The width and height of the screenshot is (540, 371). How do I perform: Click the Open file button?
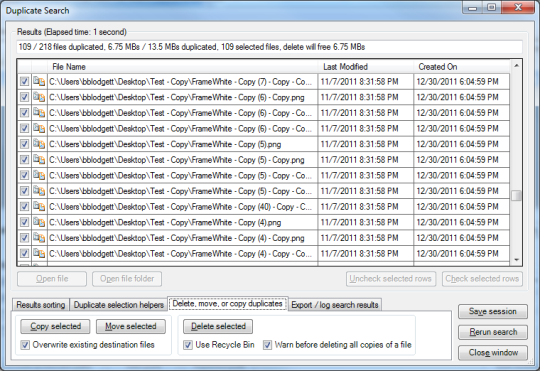(x=52, y=279)
